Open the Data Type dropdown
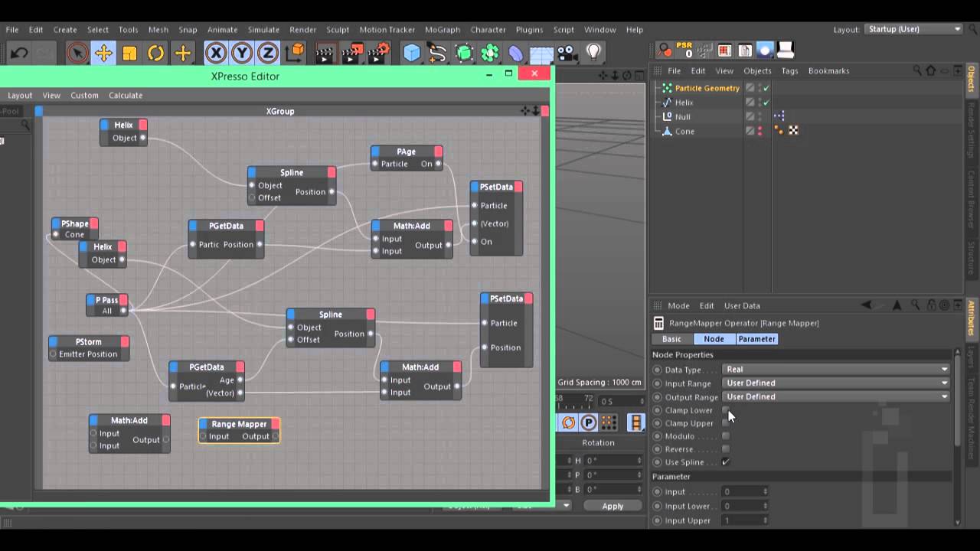 coord(836,369)
